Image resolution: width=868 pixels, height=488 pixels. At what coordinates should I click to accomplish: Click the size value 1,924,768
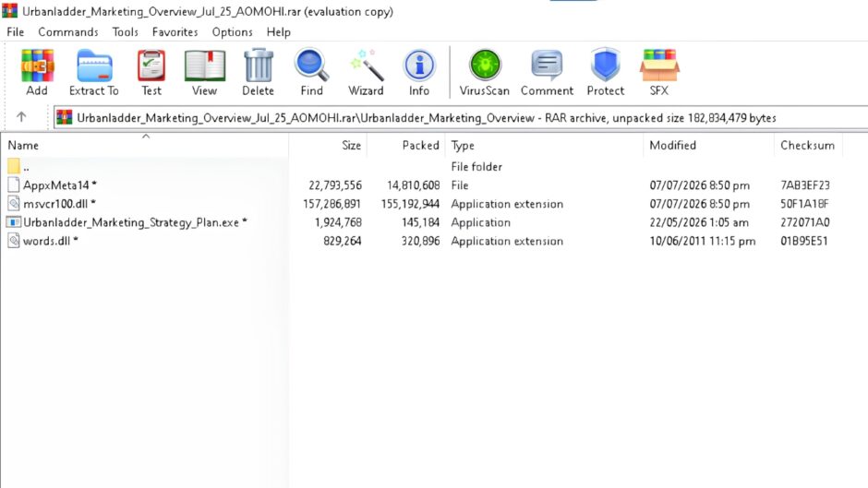pyautogui.click(x=338, y=222)
